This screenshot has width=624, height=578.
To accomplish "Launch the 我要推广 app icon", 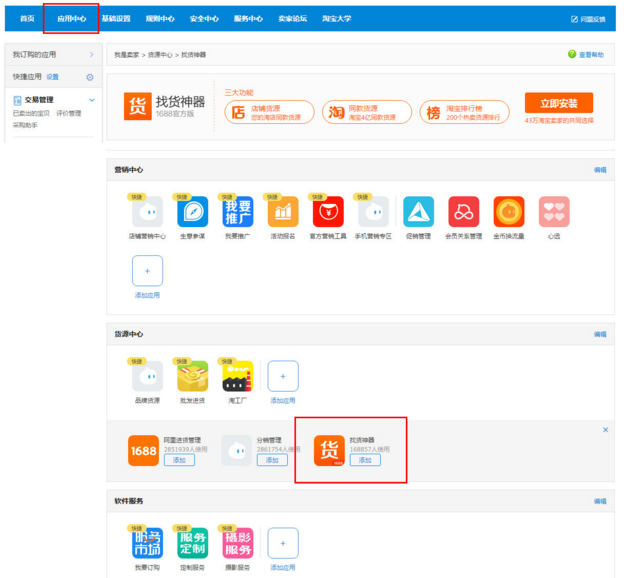I will pos(238,212).
